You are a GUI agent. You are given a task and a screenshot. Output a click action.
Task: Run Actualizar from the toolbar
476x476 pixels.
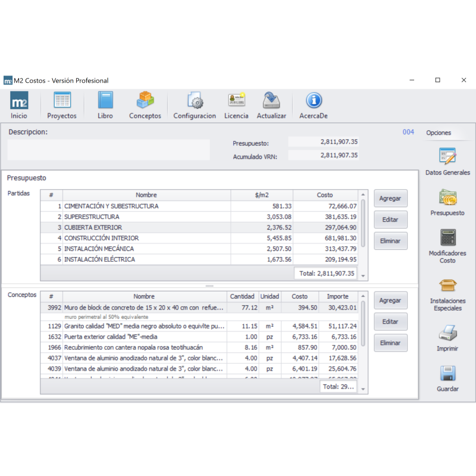click(x=271, y=104)
